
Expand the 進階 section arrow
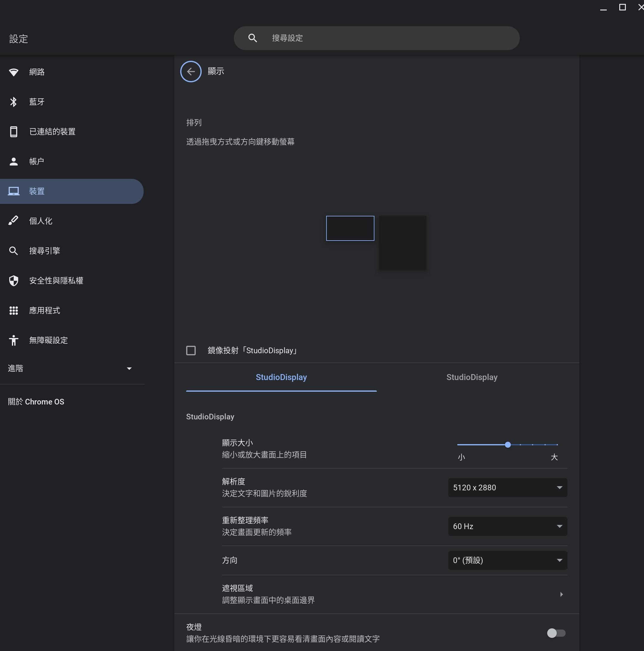point(129,369)
